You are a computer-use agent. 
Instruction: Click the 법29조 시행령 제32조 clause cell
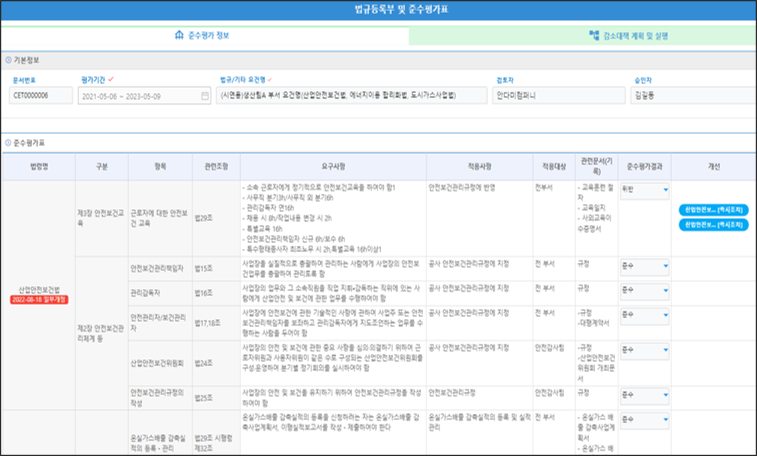tap(216, 432)
